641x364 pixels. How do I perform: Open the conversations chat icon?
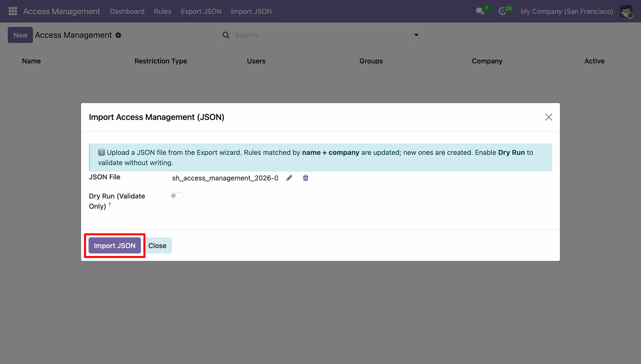[480, 11]
